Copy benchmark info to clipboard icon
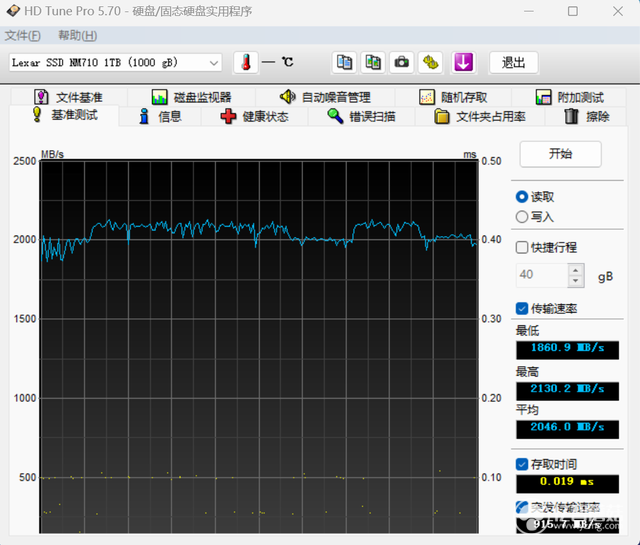 pos(344,62)
